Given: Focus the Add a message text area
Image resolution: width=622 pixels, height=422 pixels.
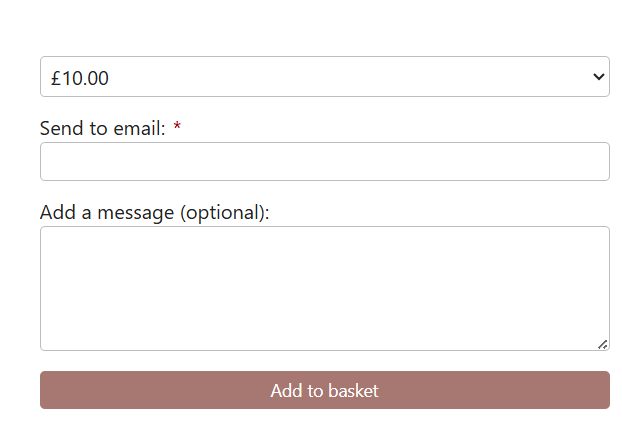Looking at the screenshot, I should pyautogui.click(x=324, y=288).
